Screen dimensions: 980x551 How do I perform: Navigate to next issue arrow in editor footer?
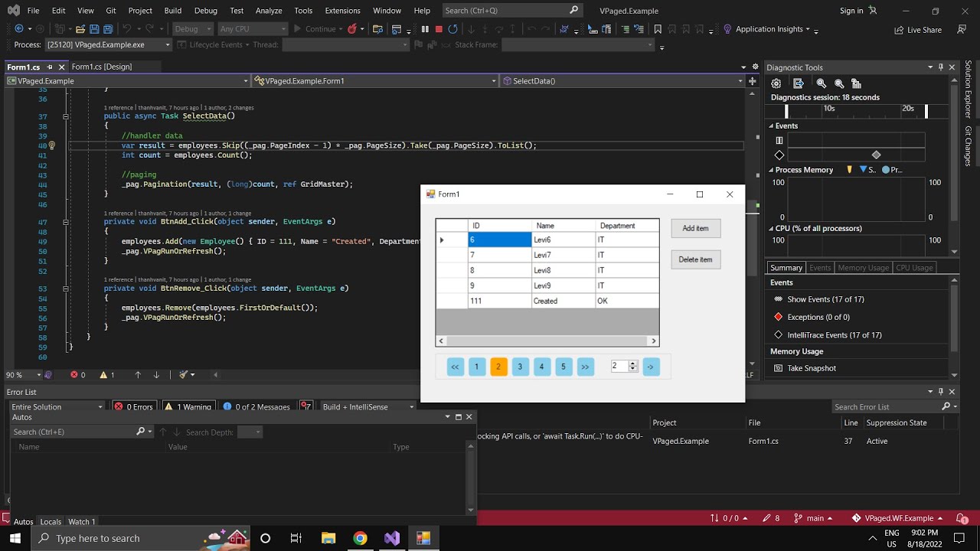point(156,375)
